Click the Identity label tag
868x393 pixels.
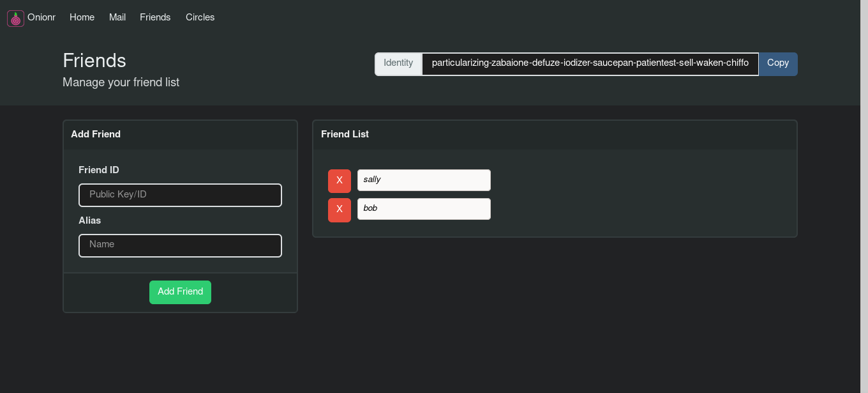[x=398, y=64]
